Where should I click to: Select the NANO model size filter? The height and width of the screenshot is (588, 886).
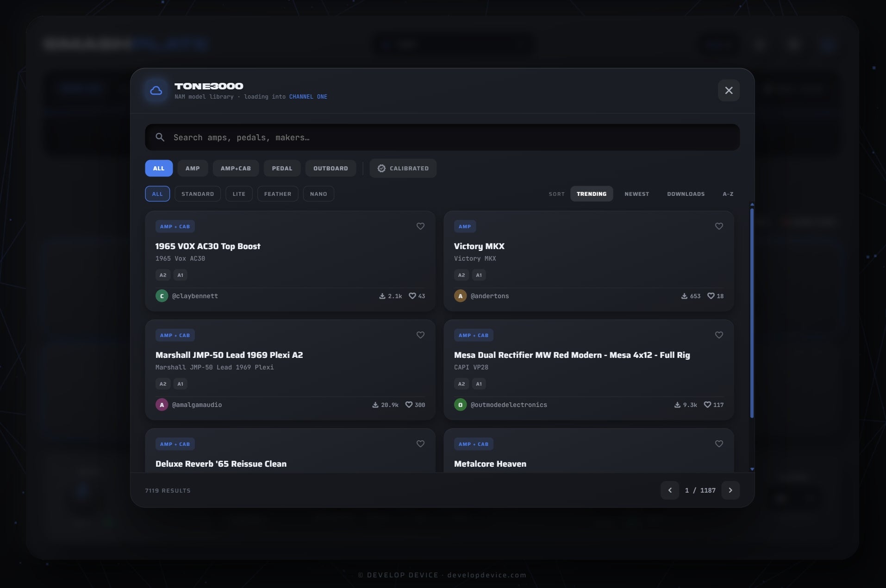coord(318,194)
